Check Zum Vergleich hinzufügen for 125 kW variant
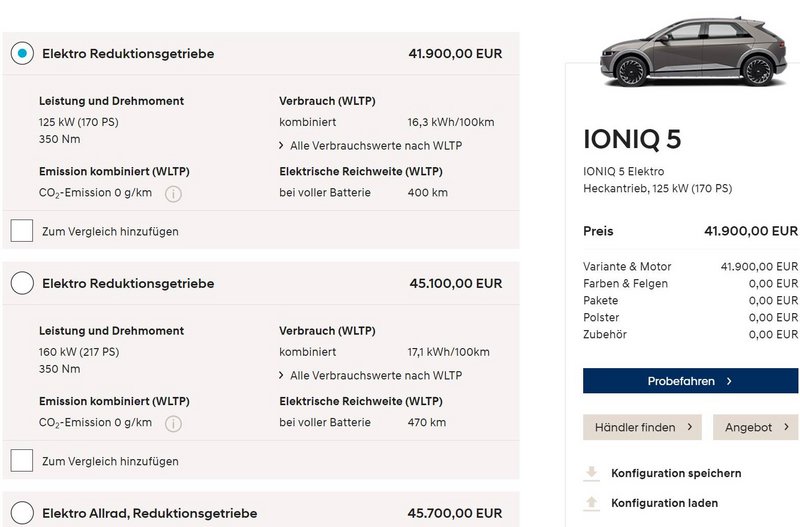The width and height of the screenshot is (800, 527). [x=22, y=231]
